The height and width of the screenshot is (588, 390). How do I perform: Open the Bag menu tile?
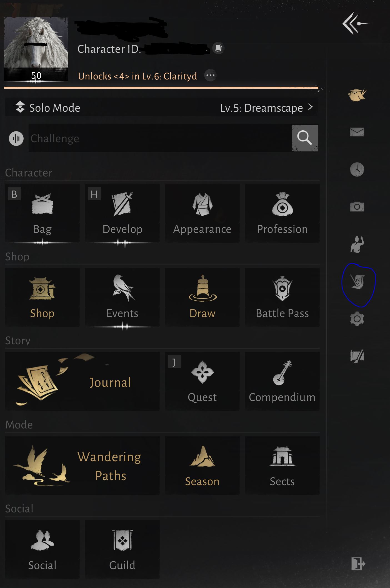click(42, 213)
